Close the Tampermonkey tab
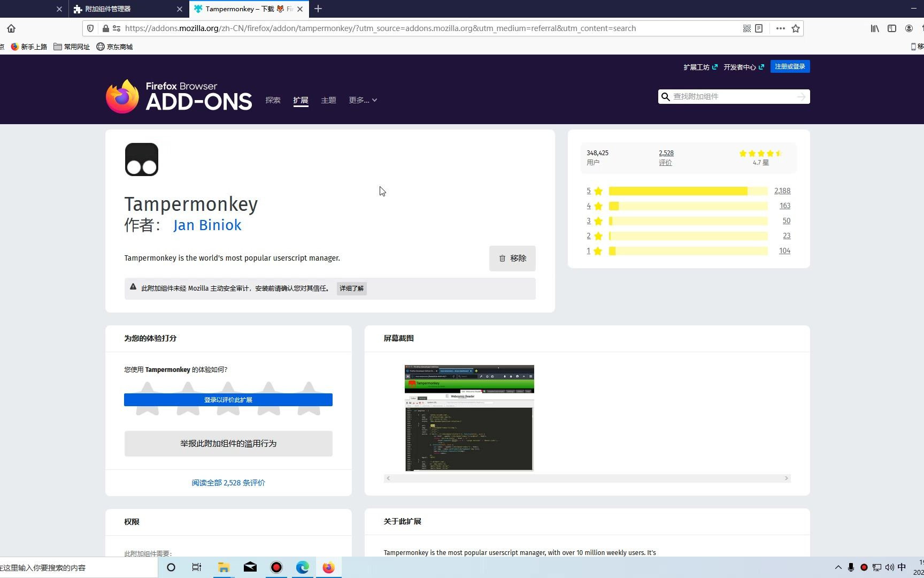This screenshot has width=924, height=578. 300,9
